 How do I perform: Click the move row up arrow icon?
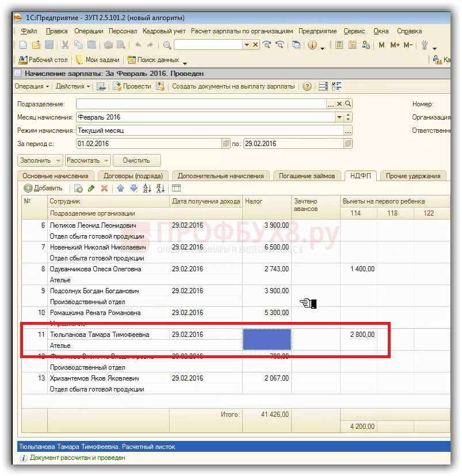click(x=121, y=188)
